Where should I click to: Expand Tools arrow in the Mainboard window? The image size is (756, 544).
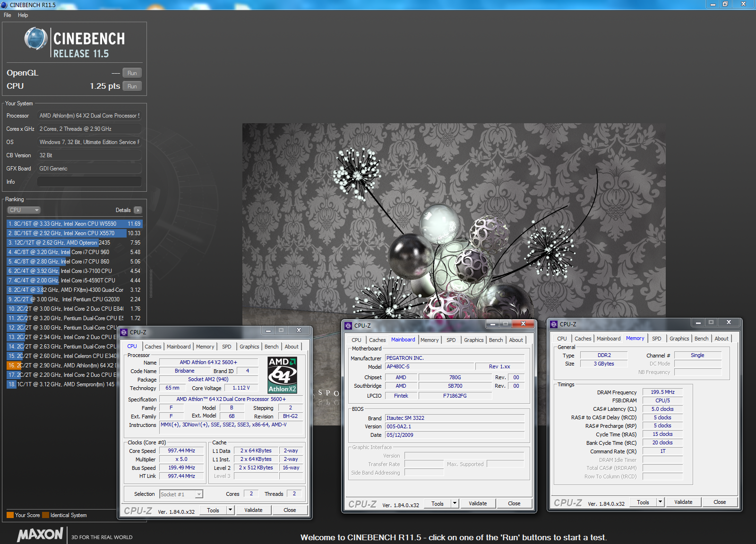[x=455, y=503]
